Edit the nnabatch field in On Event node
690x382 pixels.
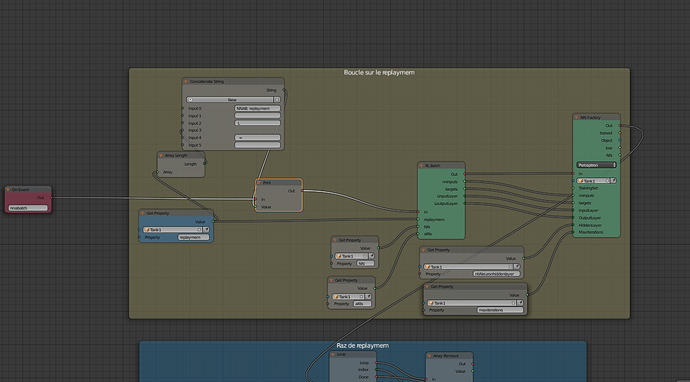[28, 208]
